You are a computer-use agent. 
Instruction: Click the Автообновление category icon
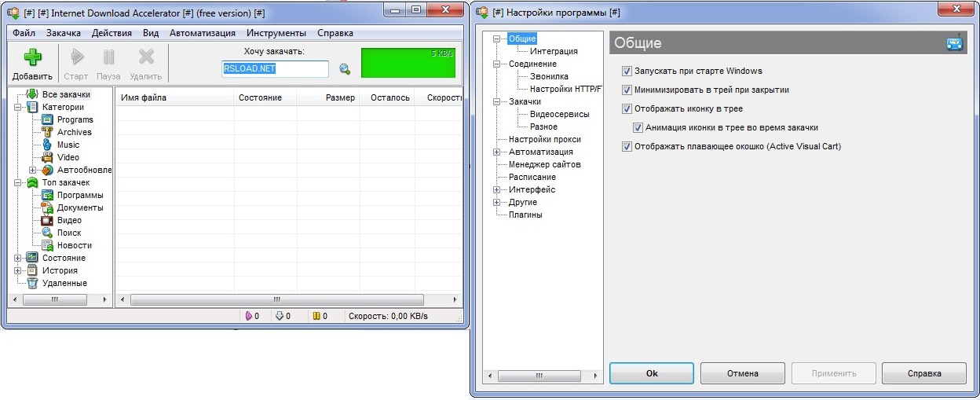pyautogui.click(x=47, y=170)
